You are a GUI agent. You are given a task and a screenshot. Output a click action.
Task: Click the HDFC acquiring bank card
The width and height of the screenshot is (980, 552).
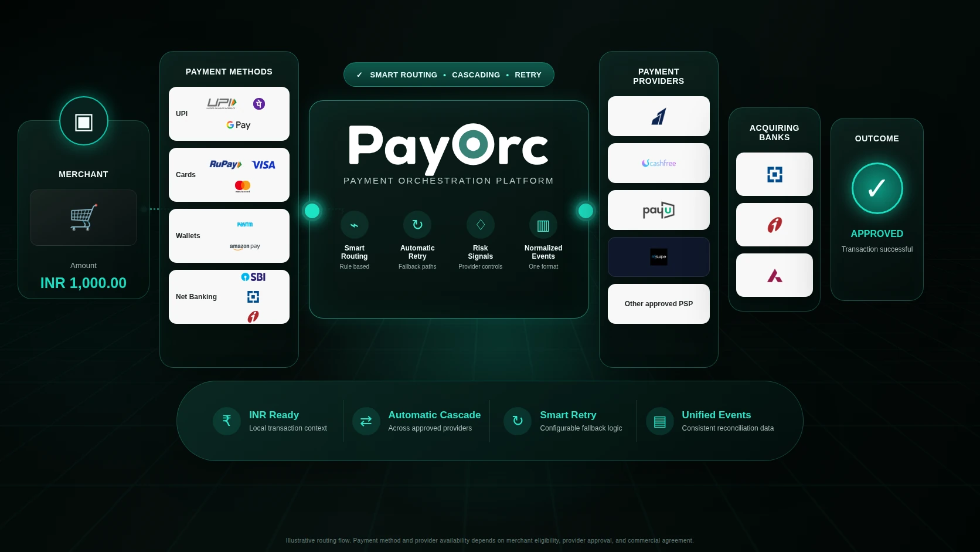click(x=774, y=174)
